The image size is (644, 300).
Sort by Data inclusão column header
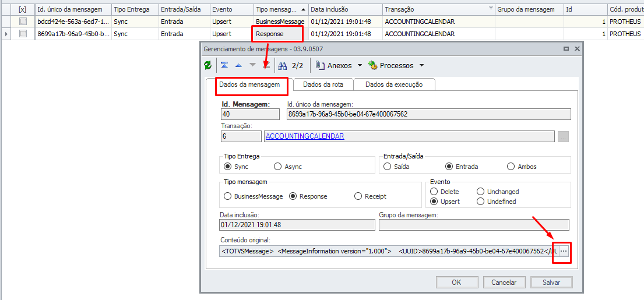tap(345, 9)
